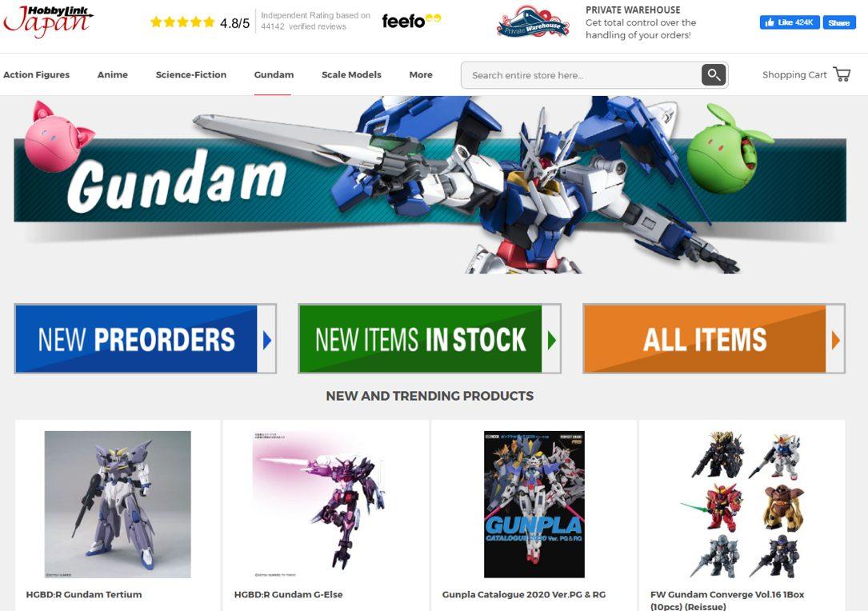868x611 pixels.
Task: Click the green Haro ball figure
Action: click(x=729, y=149)
